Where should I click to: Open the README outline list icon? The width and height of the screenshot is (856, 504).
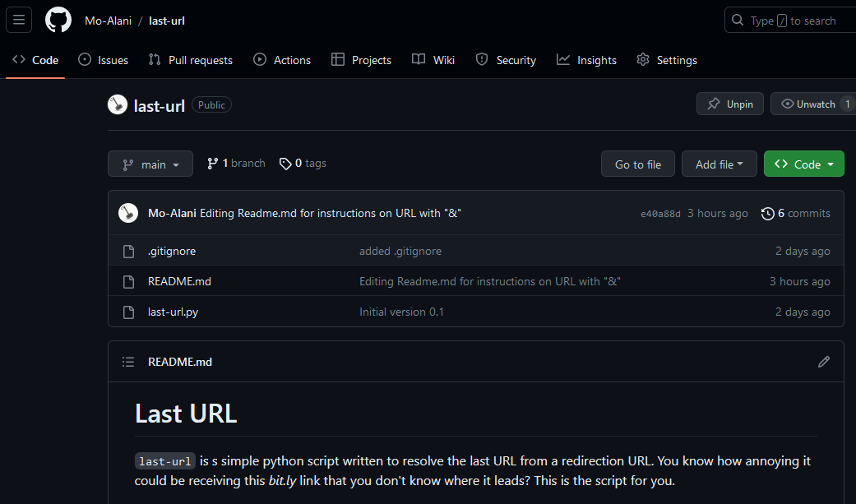[128, 362]
